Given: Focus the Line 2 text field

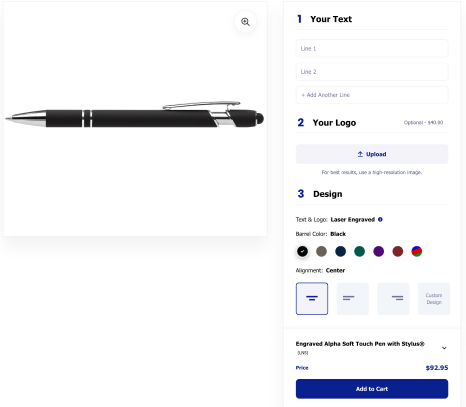Looking at the screenshot, I should point(372,72).
